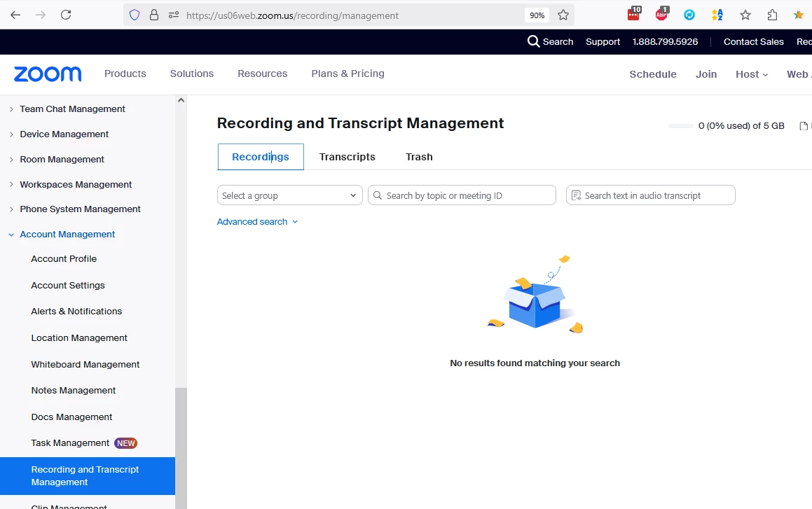Click the magnifier icon in topic search box
This screenshot has width=812, height=509.
378,195
